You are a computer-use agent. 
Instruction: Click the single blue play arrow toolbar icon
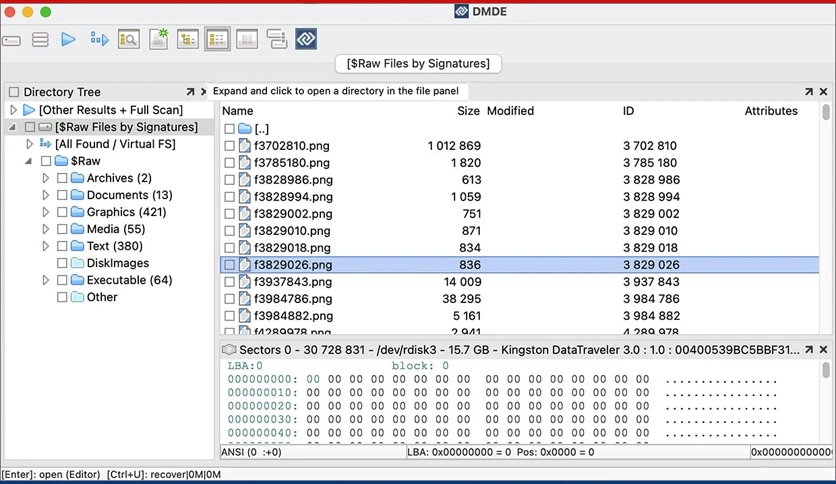point(68,39)
